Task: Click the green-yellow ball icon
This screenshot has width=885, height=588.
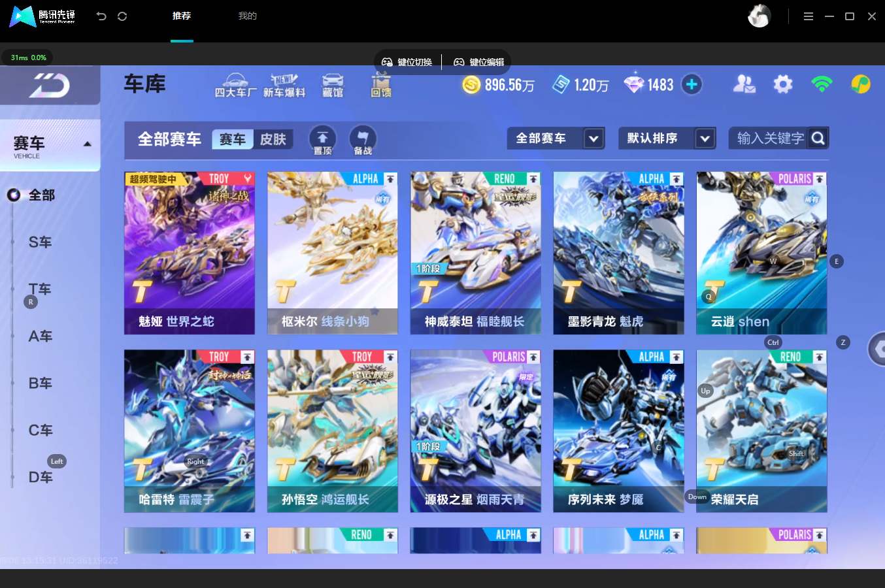Action: pyautogui.click(x=861, y=84)
